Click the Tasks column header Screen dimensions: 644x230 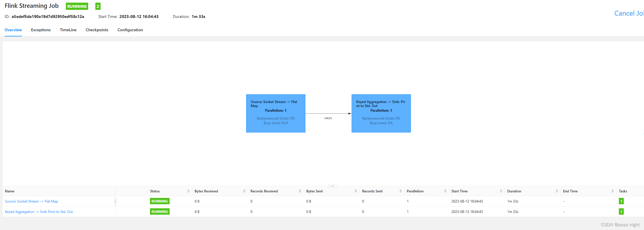coord(623,191)
